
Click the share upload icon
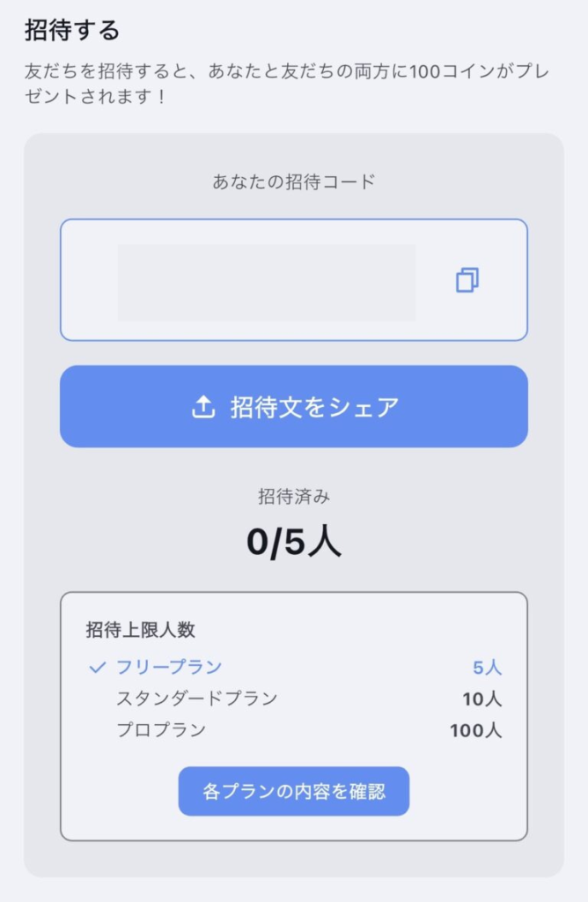point(203,407)
